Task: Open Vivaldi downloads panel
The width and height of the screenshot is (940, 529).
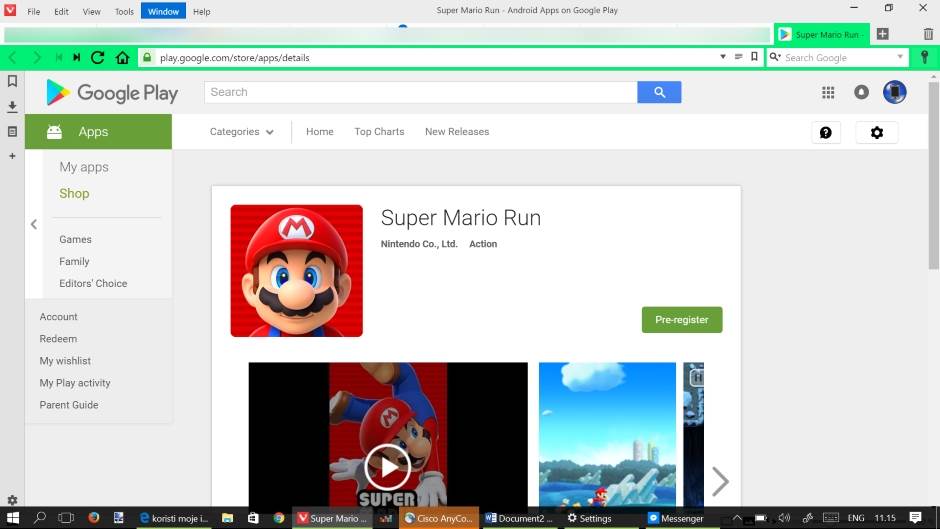Action: pos(12,106)
